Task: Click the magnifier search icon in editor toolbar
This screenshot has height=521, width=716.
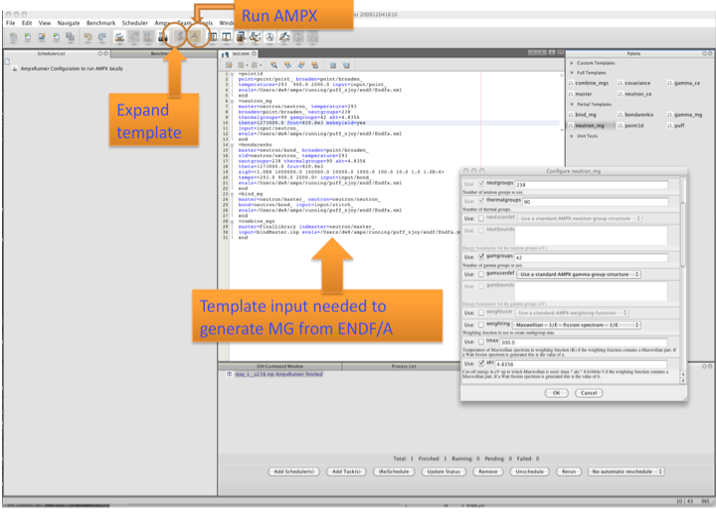Action: pyautogui.click(x=274, y=65)
